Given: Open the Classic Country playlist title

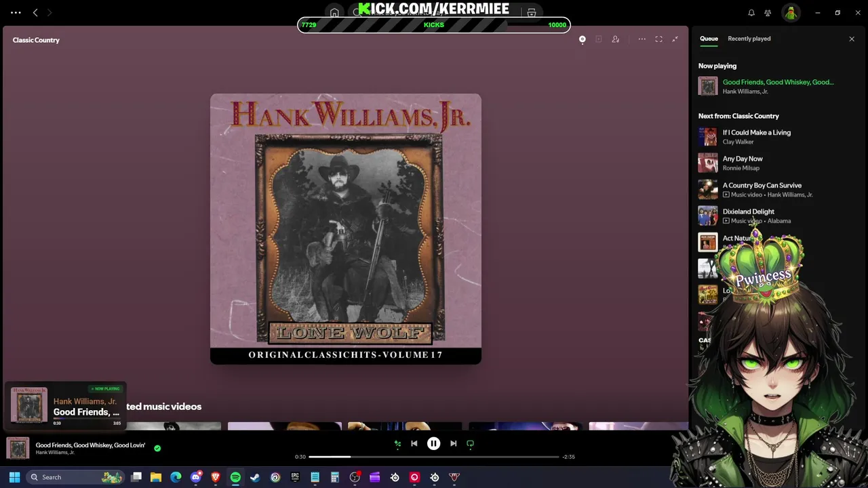Looking at the screenshot, I should pyautogui.click(x=36, y=40).
